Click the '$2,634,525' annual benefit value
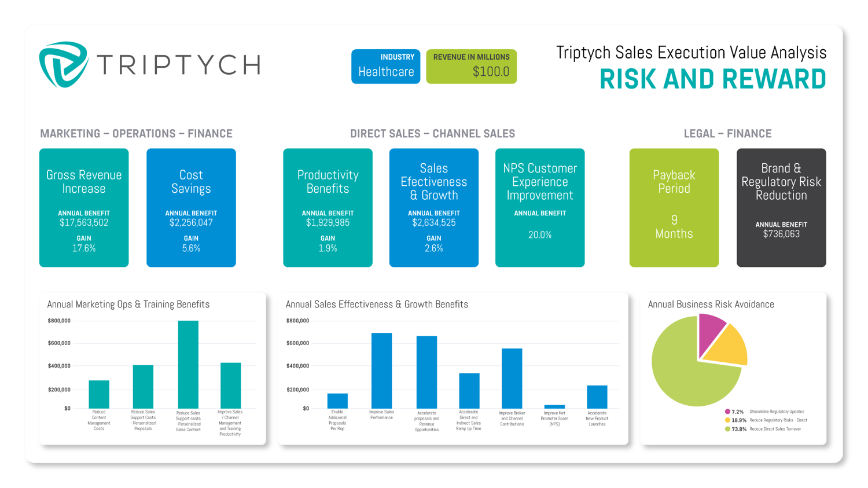Image resolution: width=868 pixels, height=488 pixels. pyautogui.click(x=434, y=223)
